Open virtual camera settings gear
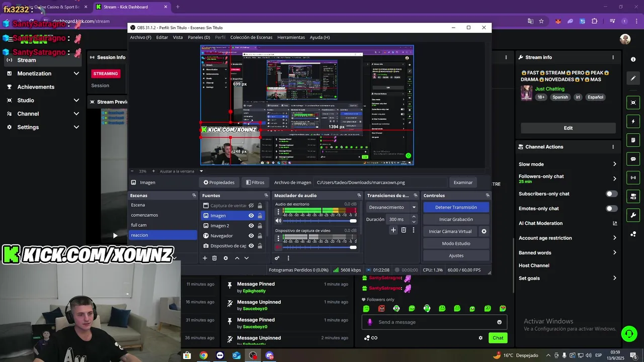This screenshot has width=644, height=362. (484, 231)
